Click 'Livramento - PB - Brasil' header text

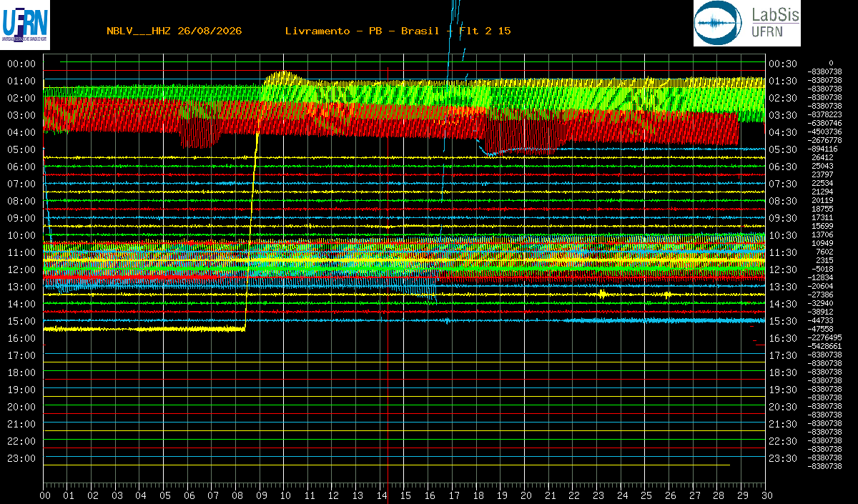pyautogui.click(x=362, y=31)
